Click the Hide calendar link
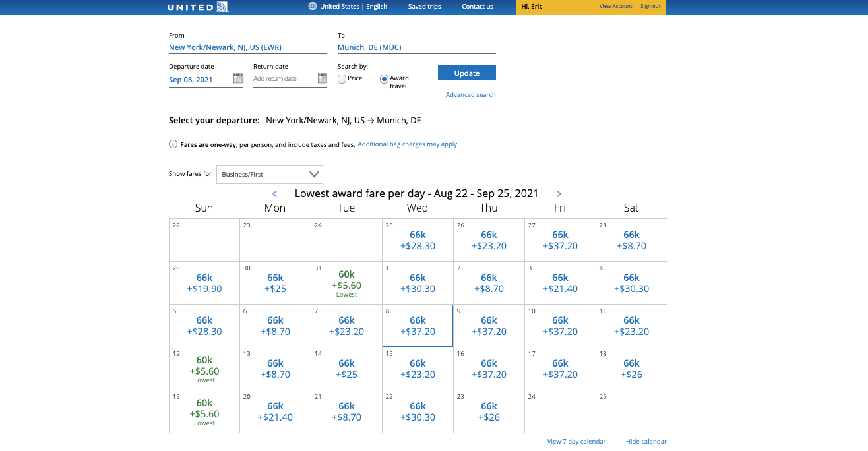868x451 pixels. tap(646, 442)
